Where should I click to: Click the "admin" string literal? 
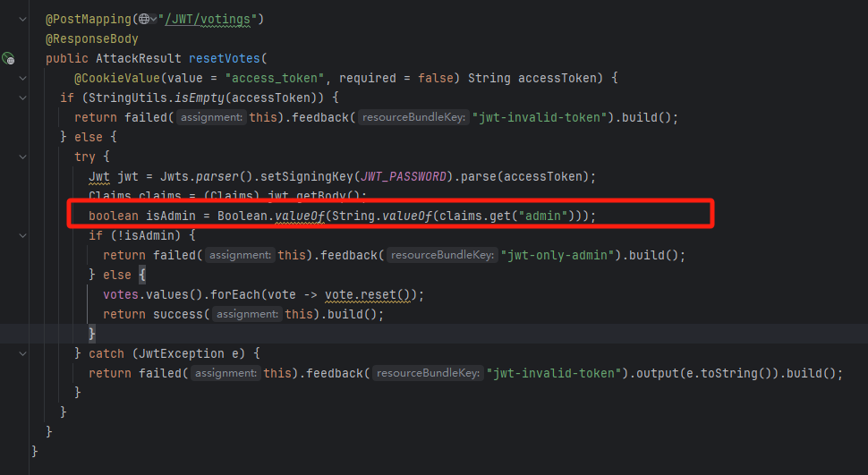point(542,216)
